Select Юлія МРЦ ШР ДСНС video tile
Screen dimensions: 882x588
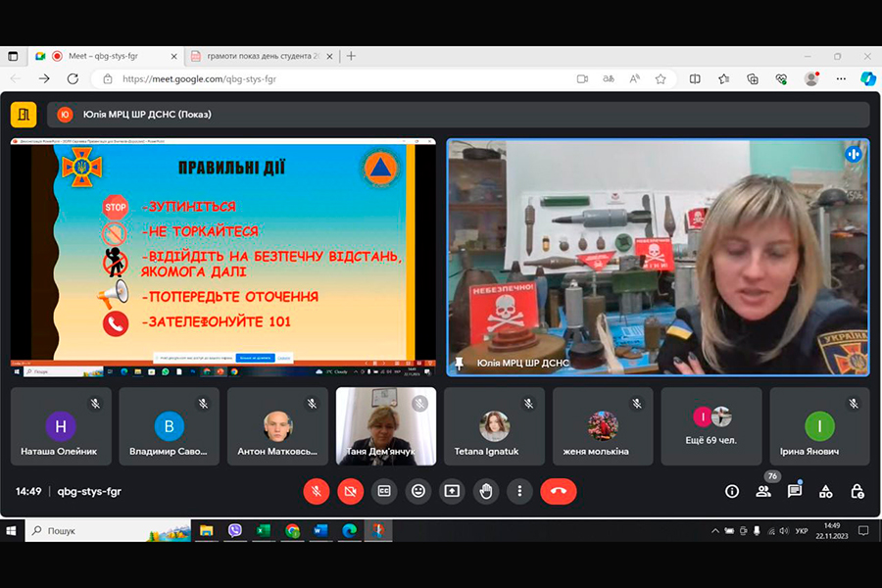659,257
